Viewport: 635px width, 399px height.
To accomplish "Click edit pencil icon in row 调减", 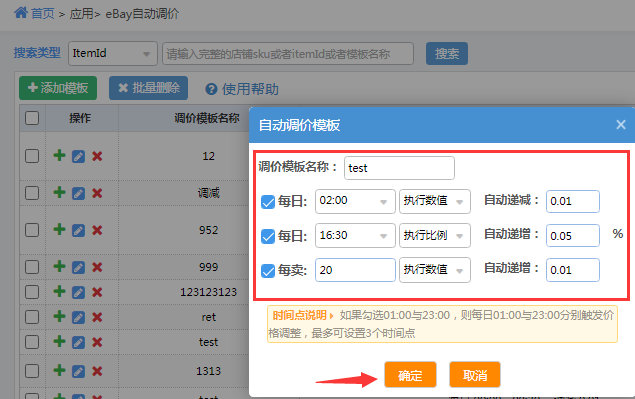I will (x=78, y=193).
